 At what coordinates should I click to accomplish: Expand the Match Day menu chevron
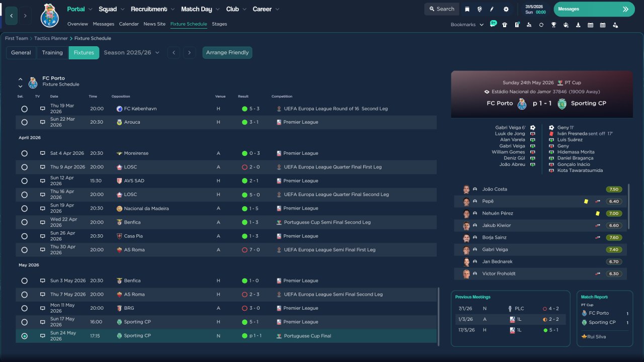[x=217, y=10]
